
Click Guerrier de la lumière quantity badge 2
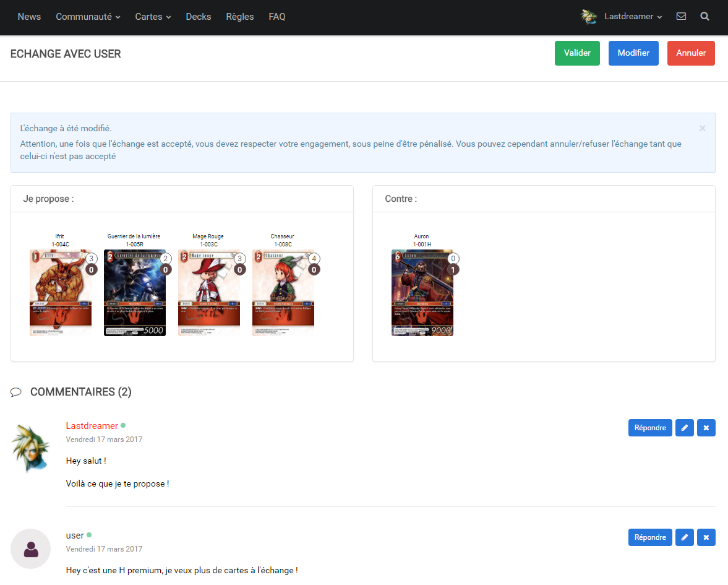[165, 259]
